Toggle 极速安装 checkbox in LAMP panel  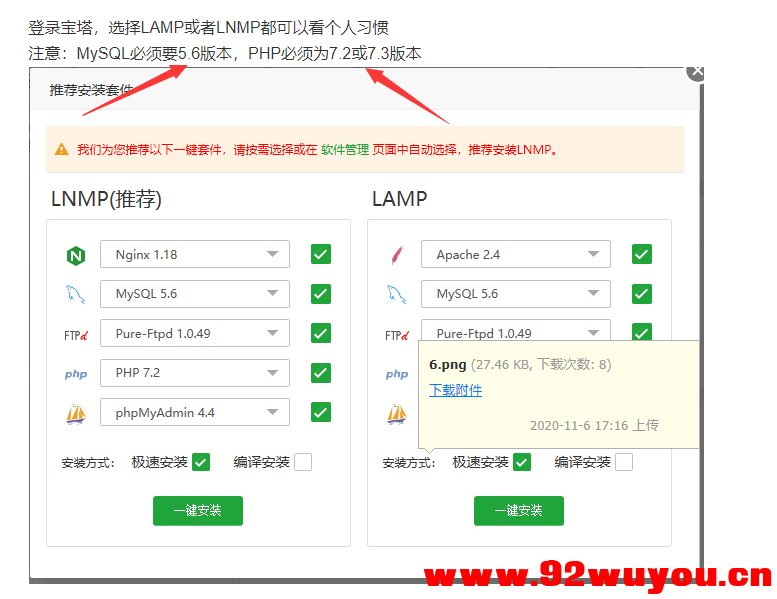coord(521,462)
